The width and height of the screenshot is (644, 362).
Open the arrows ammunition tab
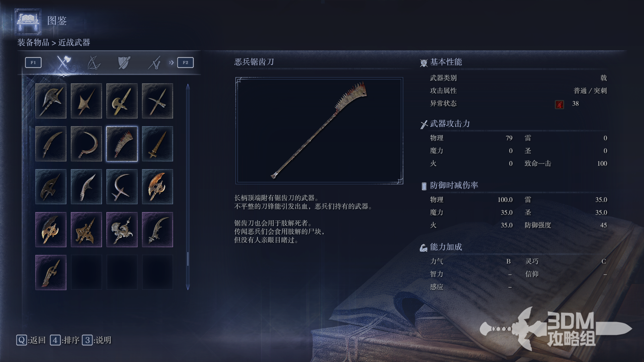[x=154, y=62]
